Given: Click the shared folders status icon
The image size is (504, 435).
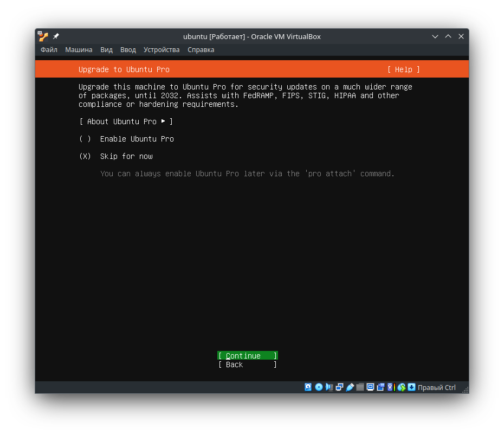Looking at the screenshot, I should point(360,387).
